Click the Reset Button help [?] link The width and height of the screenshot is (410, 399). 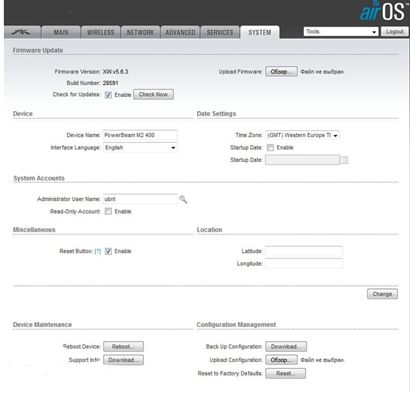click(98, 251)
